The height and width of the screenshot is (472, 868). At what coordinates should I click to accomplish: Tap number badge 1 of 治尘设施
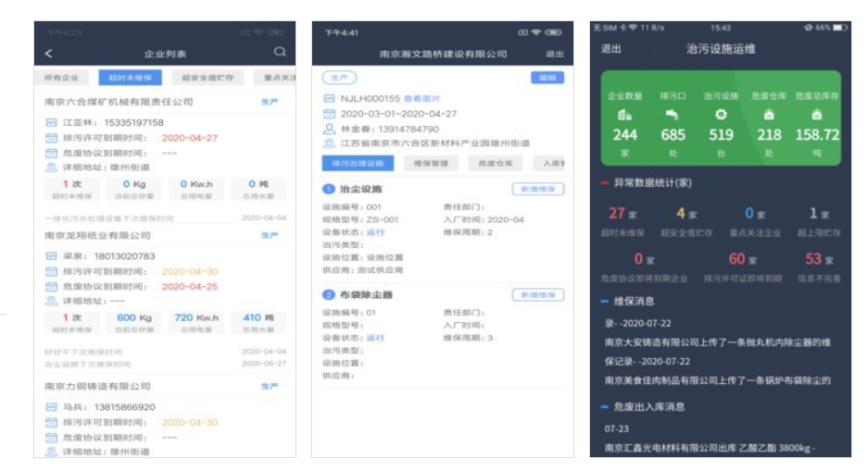[x=328, y=189]
